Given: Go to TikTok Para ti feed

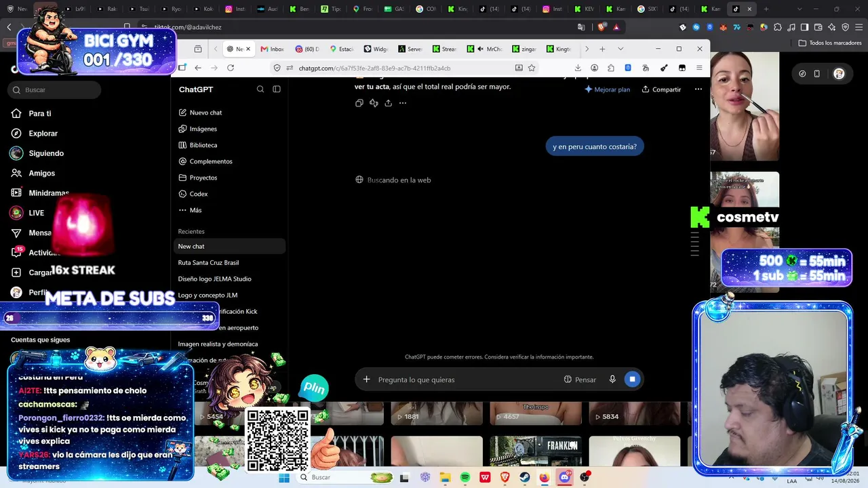Looking at the screenshot, I should click(x=40, y=113).
